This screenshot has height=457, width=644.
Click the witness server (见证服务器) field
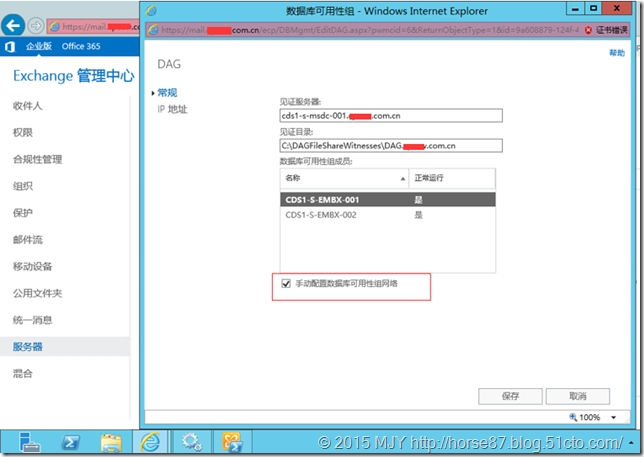390,115
